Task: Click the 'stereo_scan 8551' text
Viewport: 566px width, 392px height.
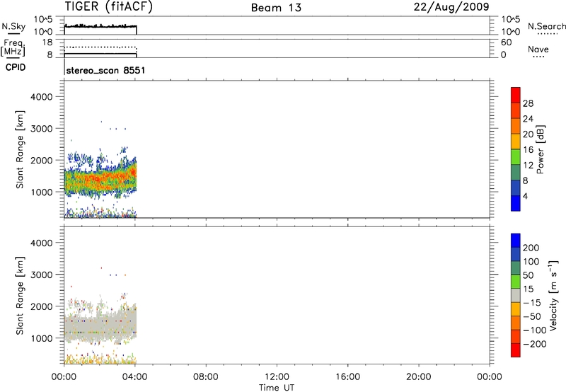Action: [105, 70]
